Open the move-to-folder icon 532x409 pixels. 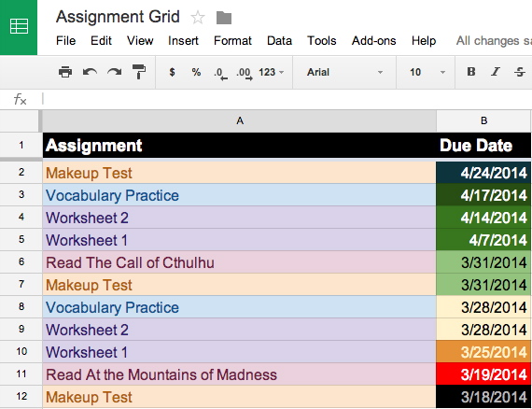pos(224,18)
